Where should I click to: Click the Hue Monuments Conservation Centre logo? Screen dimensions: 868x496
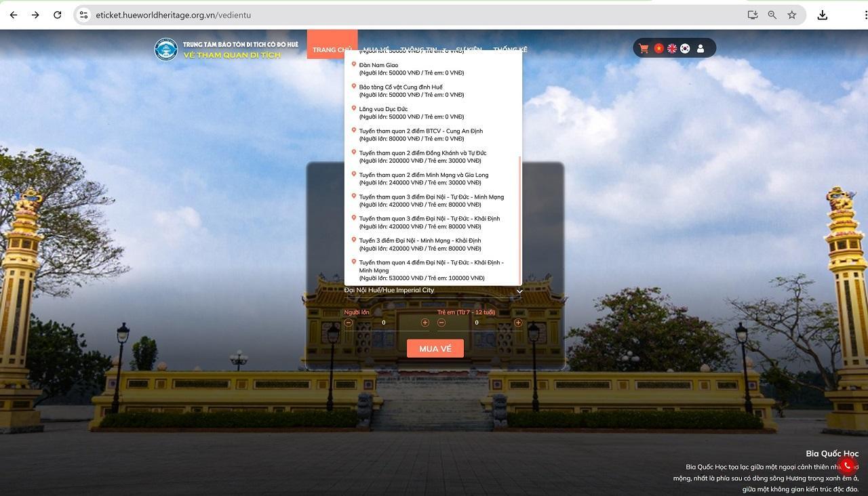166,49
